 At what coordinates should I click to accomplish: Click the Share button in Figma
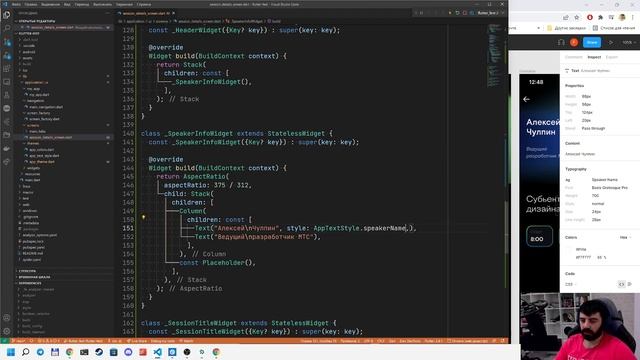tap(592, 42)
